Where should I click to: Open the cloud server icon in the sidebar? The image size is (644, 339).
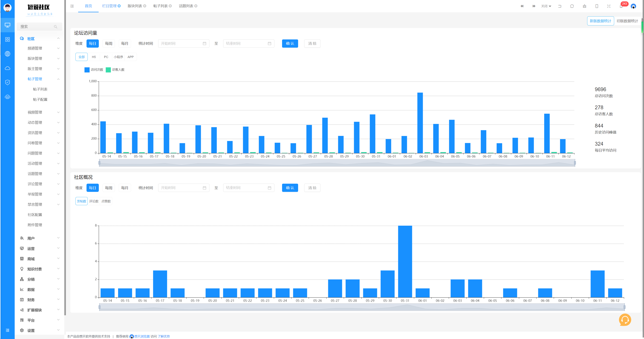(x=8, y=97)
